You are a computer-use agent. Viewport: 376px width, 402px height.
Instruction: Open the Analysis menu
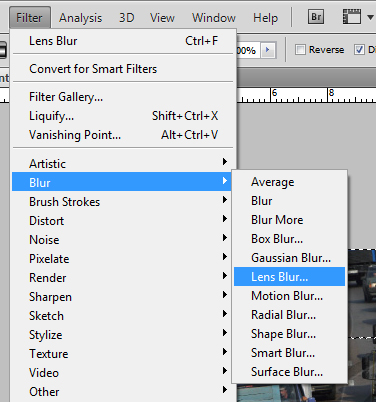[80, 18]
